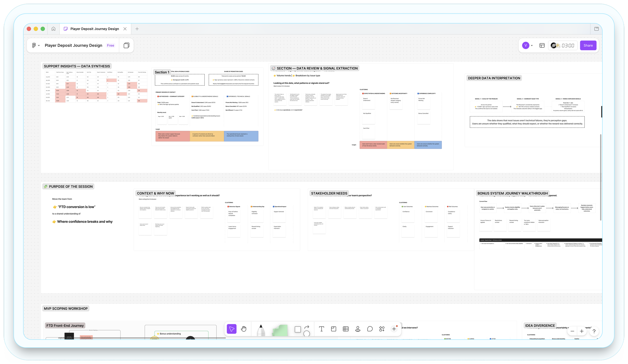Screen dimensions: 628x364
Task: Click the Share button
Action: [x=588, y=45]
